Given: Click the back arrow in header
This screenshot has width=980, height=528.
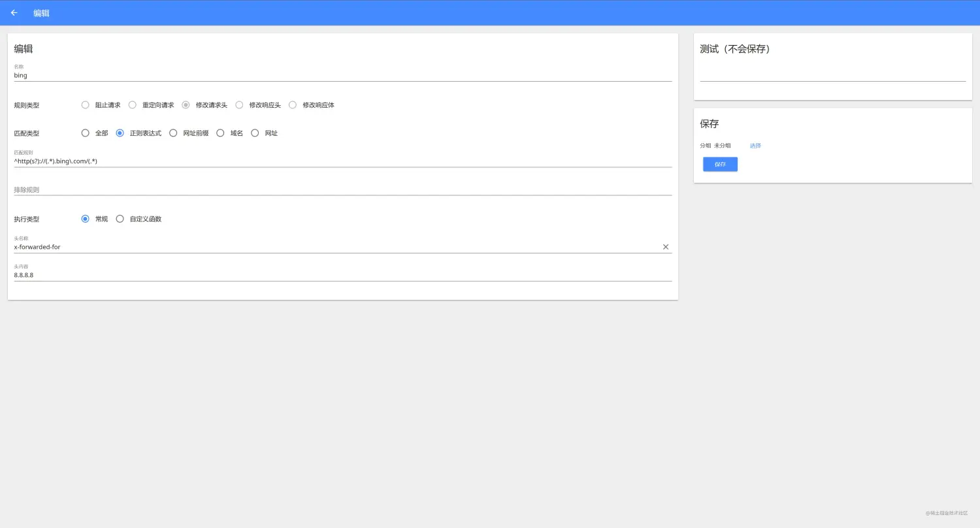Looking at the screenshot, I should [x=14, y=12].
